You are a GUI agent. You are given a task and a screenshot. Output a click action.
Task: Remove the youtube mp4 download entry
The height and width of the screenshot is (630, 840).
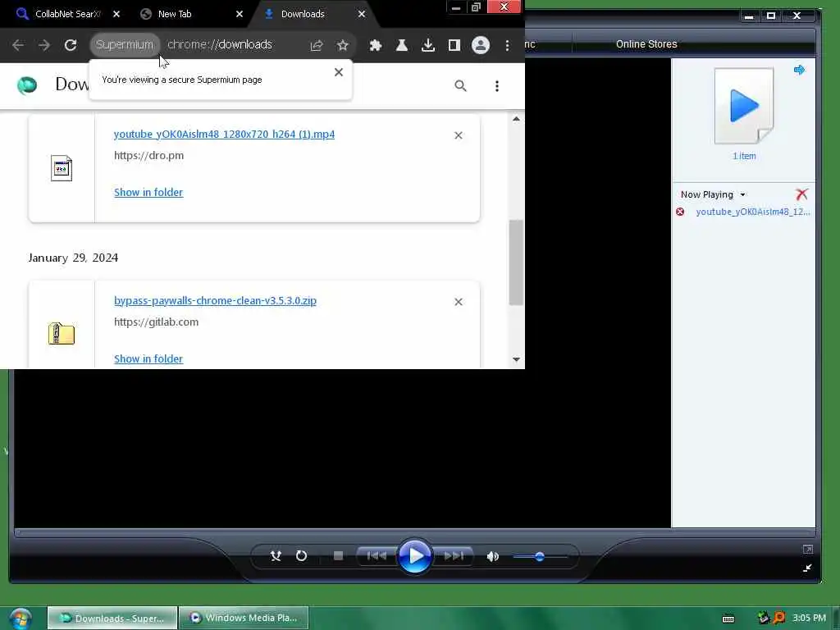459,135
